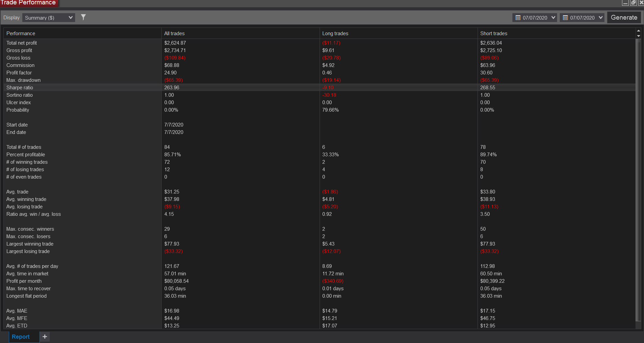Click the Short trades net profit $2,636.04
The width and height of the screenshot is (644, 343).
(x=491, y=43)
